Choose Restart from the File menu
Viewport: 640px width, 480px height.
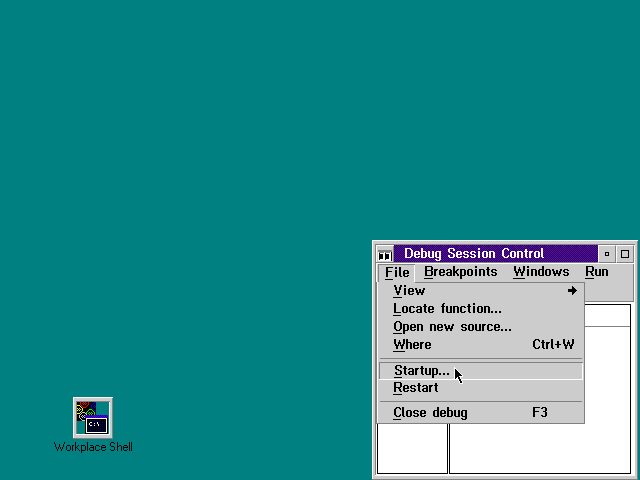tap(481, 388)
